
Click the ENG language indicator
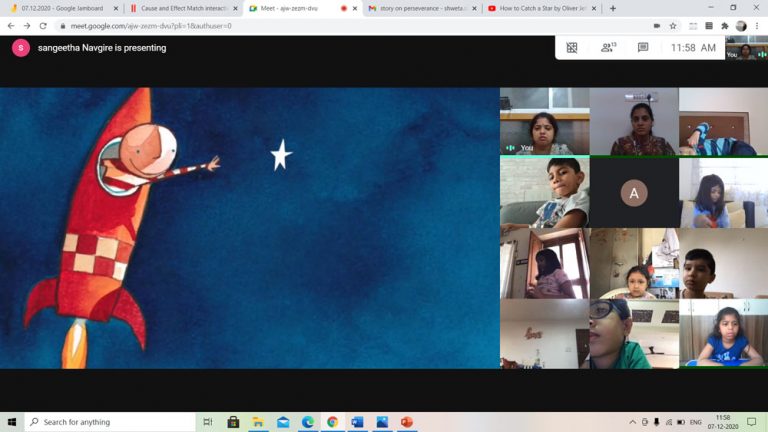click(696, 422)
